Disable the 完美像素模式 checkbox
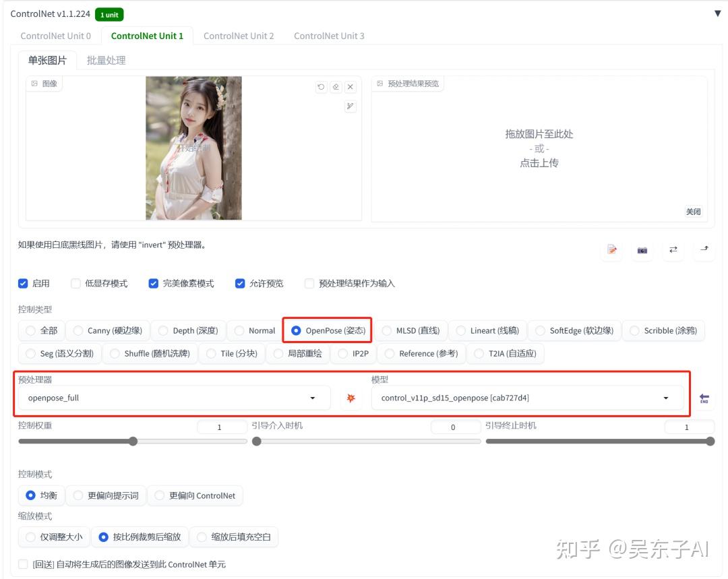Viewport: 728px width, 579px height. pyautogui.click(x=154, y=283)
